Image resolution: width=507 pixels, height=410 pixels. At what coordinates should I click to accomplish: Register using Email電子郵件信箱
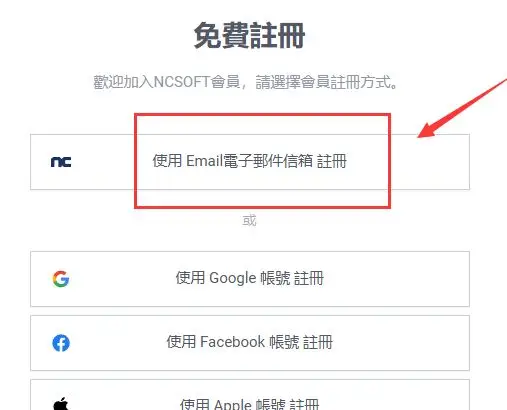[x=250, y=162]
